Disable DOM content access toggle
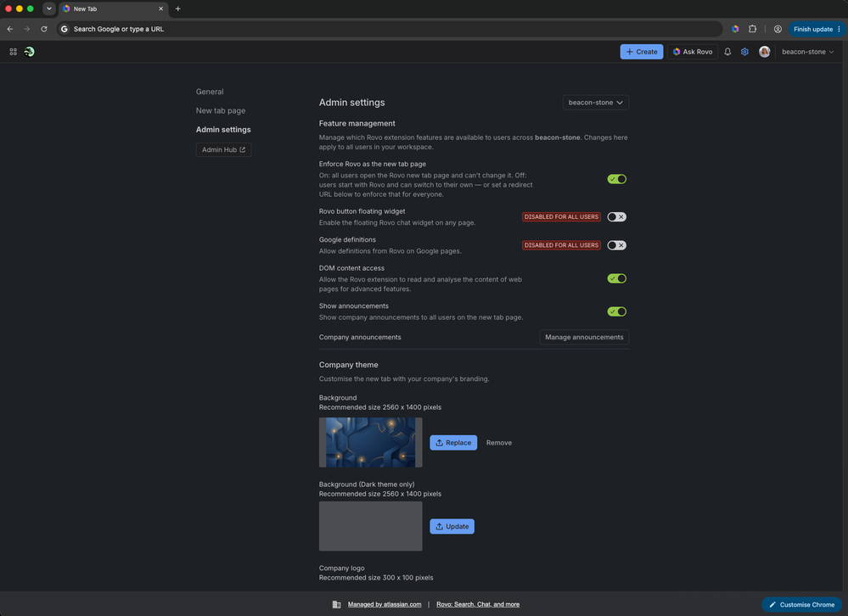This screenshot has width=848, height=616. (616, 279)
